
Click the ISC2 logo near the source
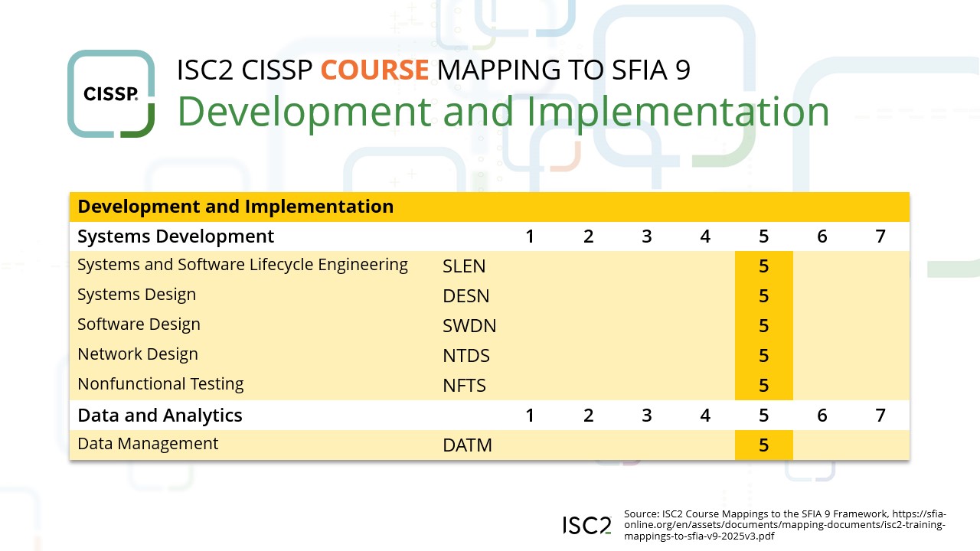587,525
